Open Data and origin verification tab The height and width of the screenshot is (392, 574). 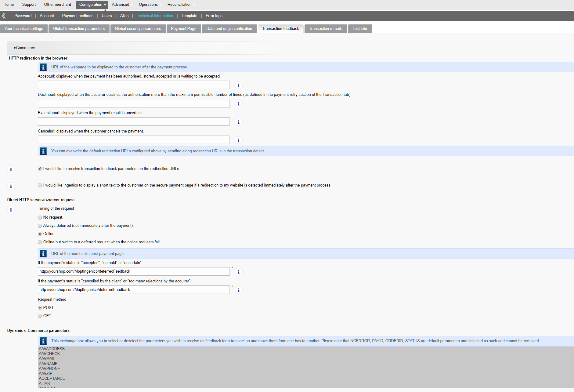229,29
